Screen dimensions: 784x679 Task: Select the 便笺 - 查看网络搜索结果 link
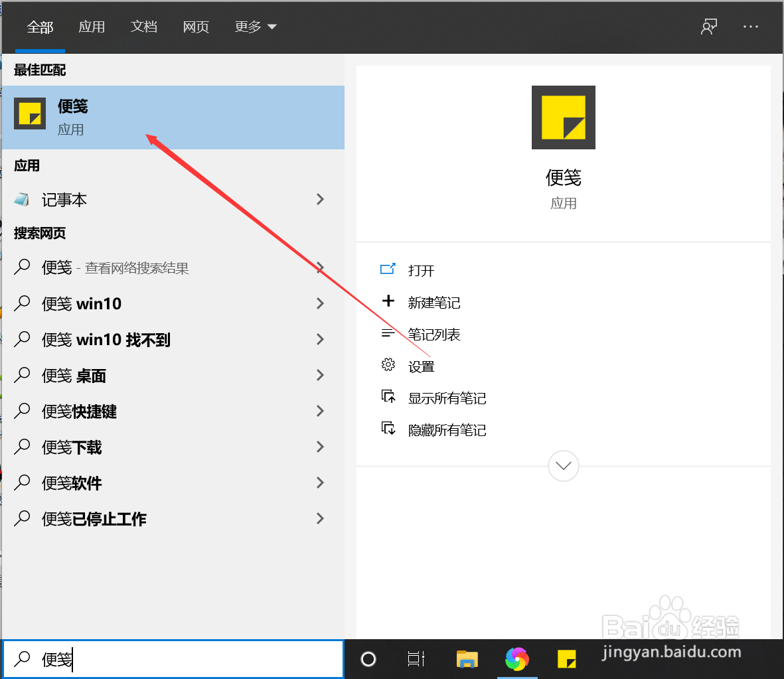[x=116, y=267]
